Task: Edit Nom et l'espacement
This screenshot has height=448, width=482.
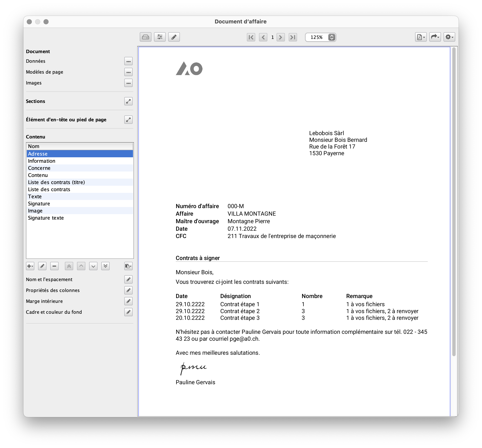Action: (128, 279)
